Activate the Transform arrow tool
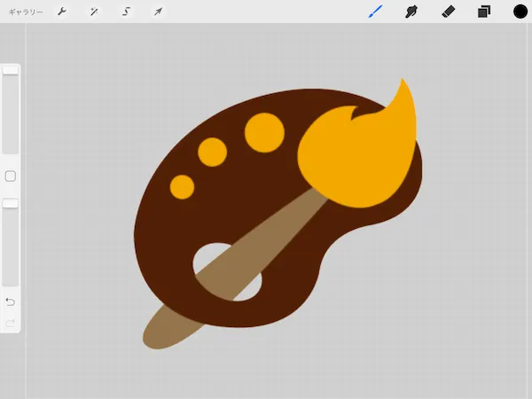This screenshot has height=399, width=532. tap(158, 12)
